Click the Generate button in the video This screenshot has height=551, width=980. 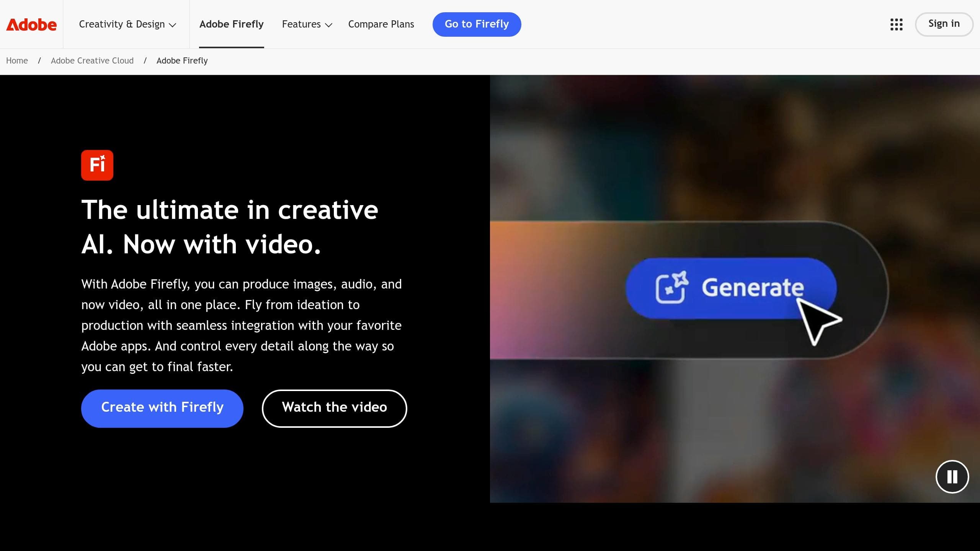click(x=731, y=288)
